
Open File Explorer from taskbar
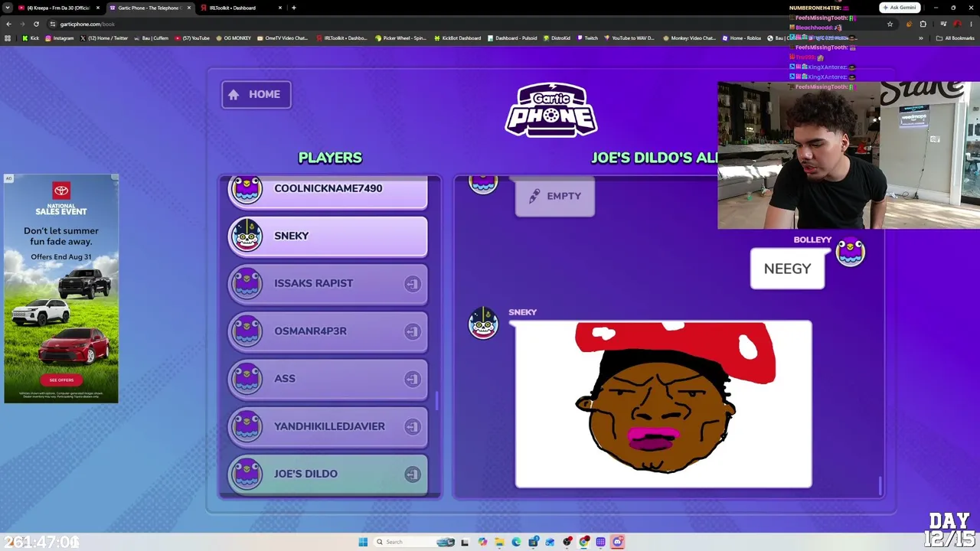point(499,542)
